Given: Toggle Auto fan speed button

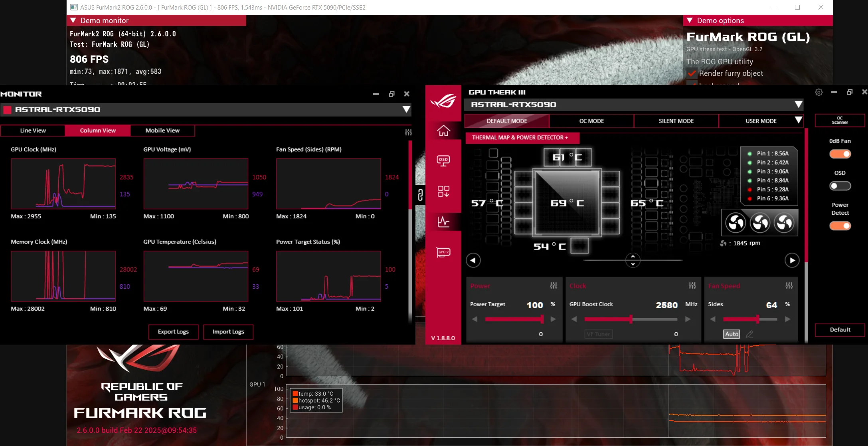Looking at the screenshot, I should tap(732, 334).
